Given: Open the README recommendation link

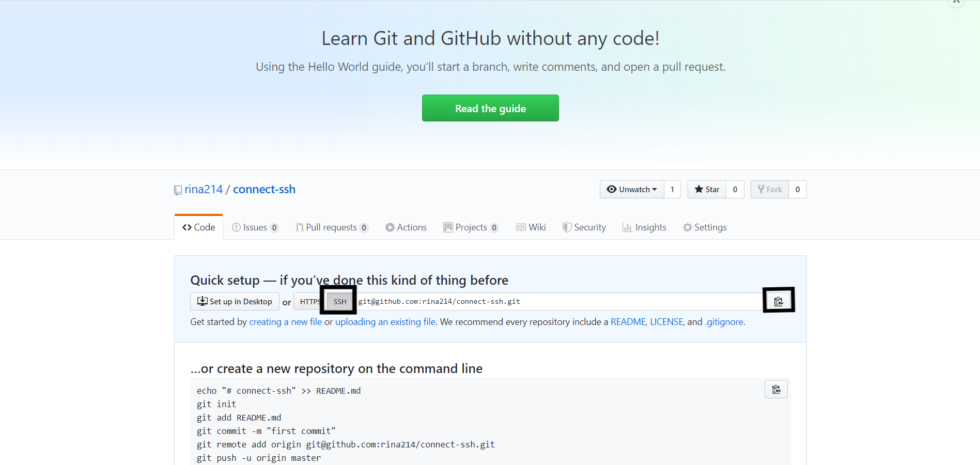Looking at the screenshot, I should [628, 322].
